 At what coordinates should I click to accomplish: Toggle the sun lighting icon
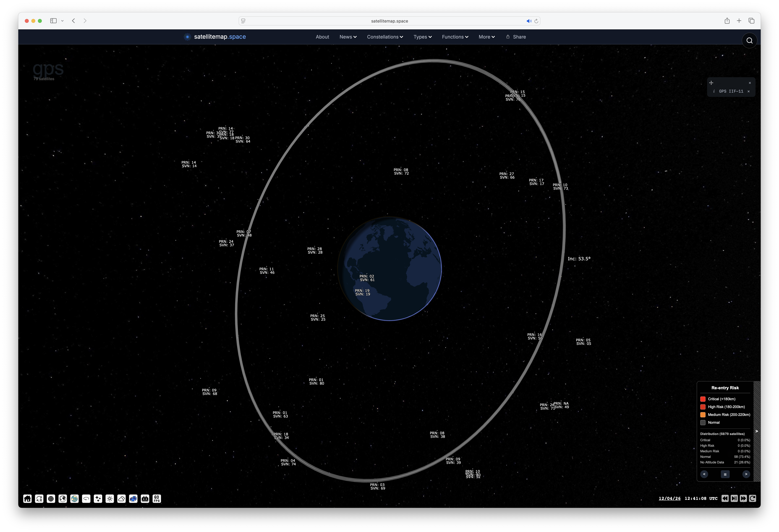pyautogui.click(x=110, y=499)
